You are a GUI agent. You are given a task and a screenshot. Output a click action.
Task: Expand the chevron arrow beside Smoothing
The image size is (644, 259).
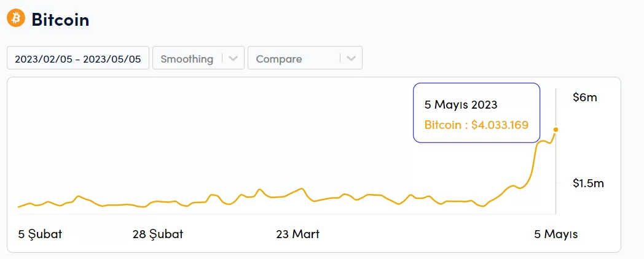click(233, 59)
